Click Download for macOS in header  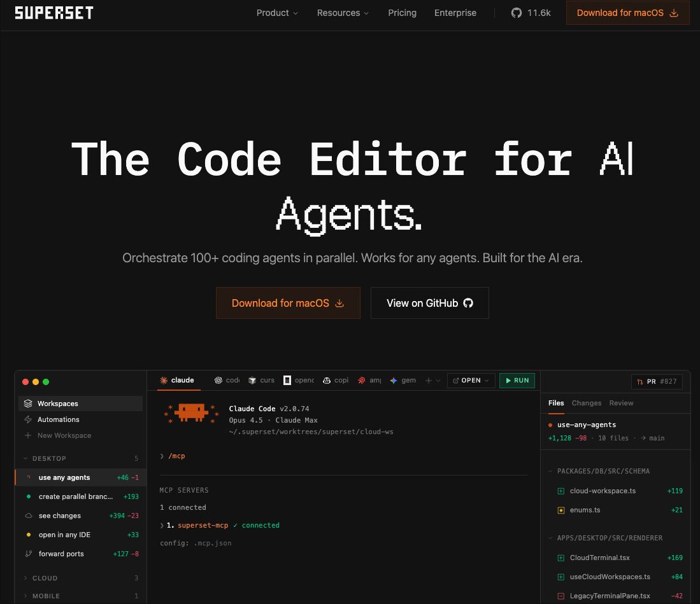coord(627,13)
